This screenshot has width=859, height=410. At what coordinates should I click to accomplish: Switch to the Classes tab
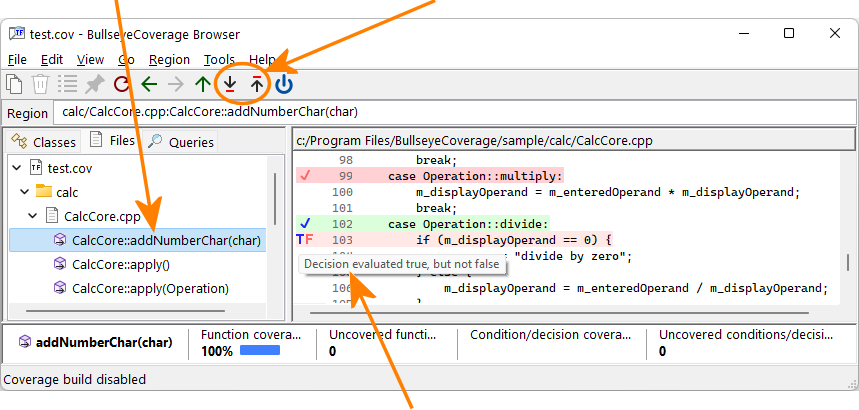(x=44, y=142)
